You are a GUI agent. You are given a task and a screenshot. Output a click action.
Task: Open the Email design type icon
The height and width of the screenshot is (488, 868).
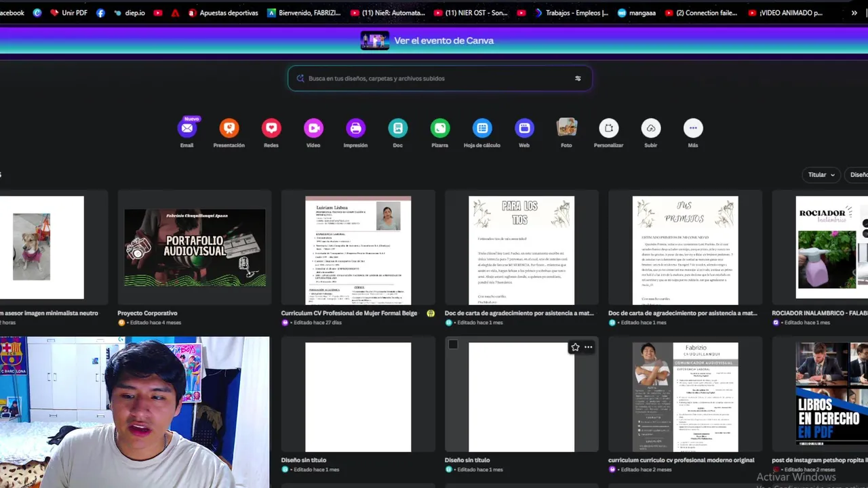click(x=187, y=128)
